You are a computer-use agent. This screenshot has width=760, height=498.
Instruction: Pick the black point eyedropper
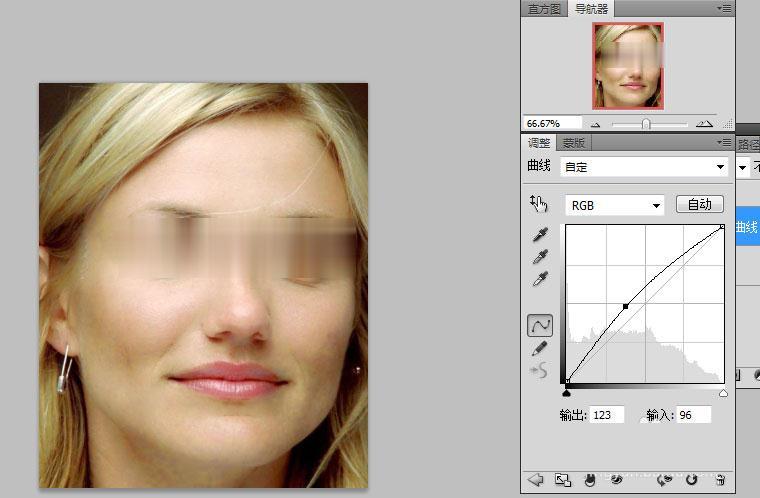click(x=540, y=235)
